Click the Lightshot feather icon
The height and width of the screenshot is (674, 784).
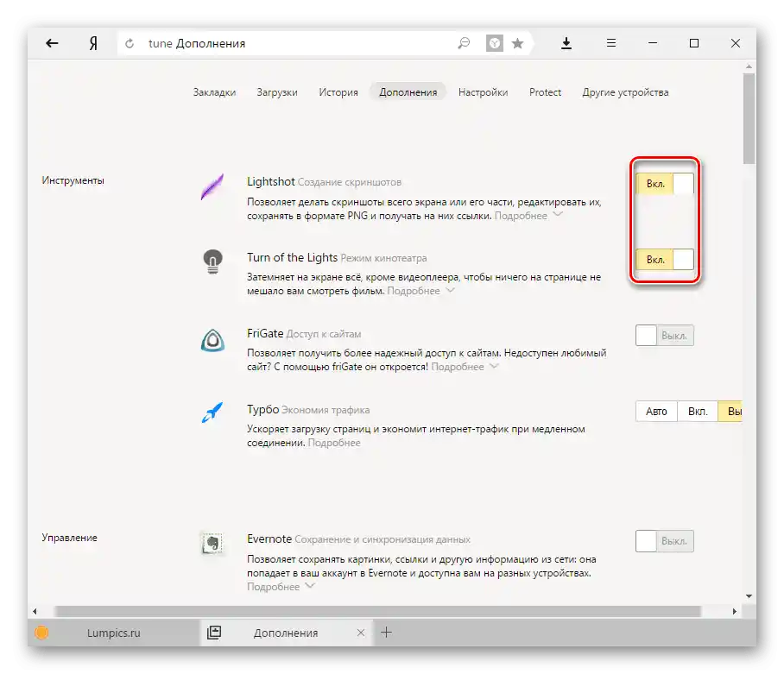(212, 187)
